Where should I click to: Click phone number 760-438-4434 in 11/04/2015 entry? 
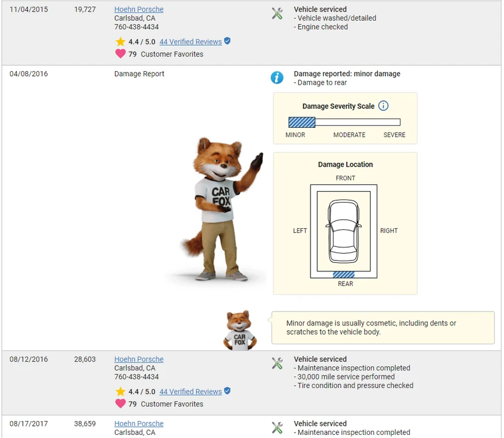pyautogui.click(x=136, y=27)
